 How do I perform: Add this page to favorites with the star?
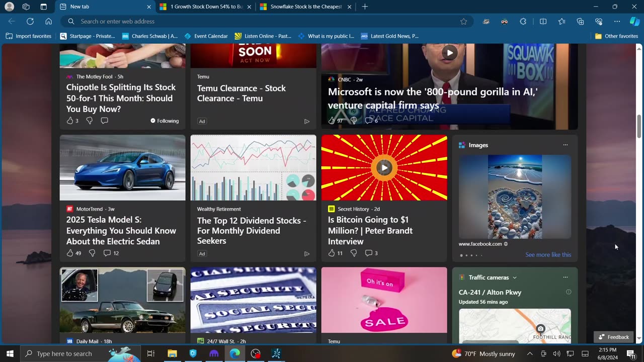tap(463, 21)
